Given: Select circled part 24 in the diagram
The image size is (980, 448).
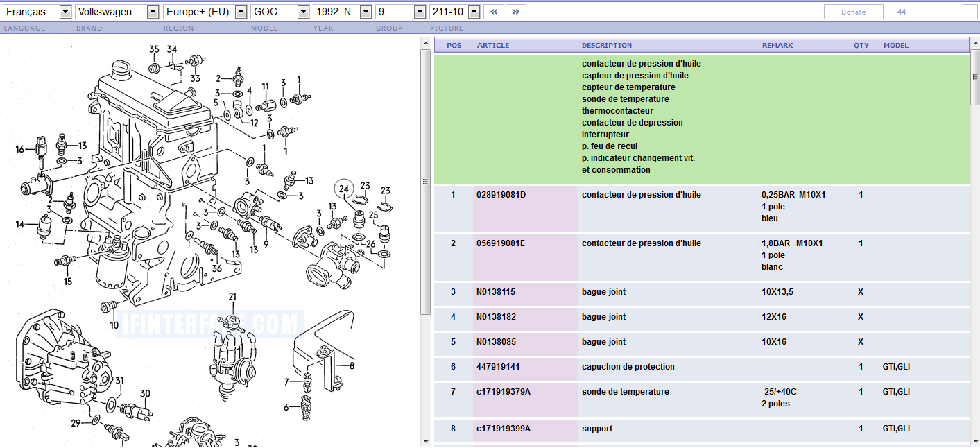Looking at the screenshot, I should (343, 188).
